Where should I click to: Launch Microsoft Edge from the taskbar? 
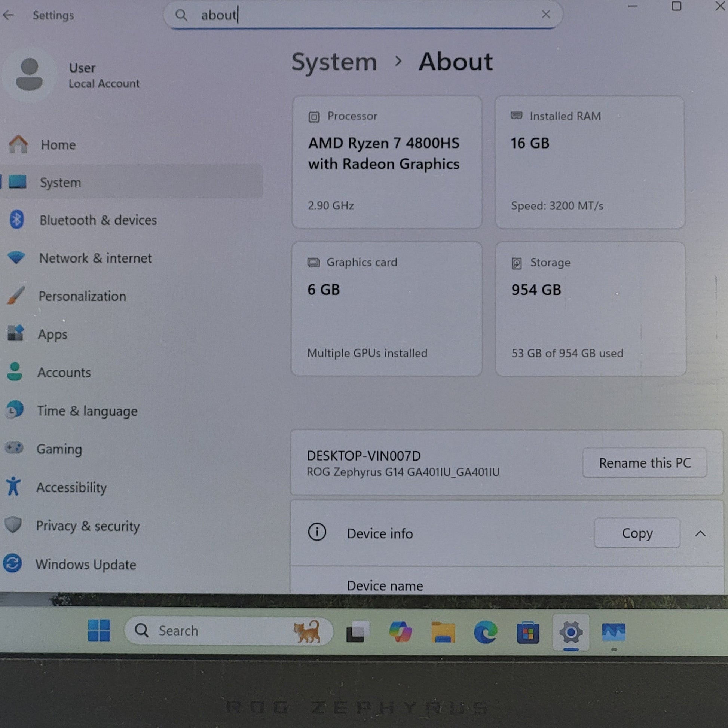pos(485,631)
